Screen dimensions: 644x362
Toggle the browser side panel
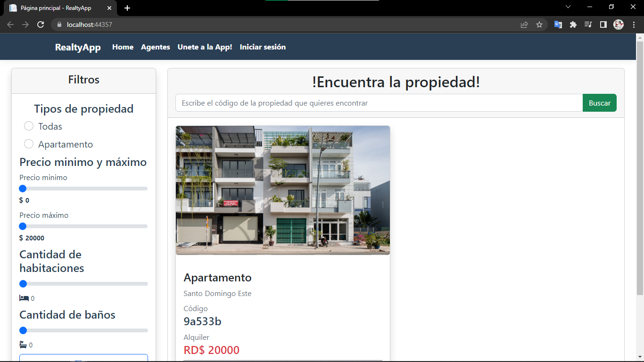[603, 25]
